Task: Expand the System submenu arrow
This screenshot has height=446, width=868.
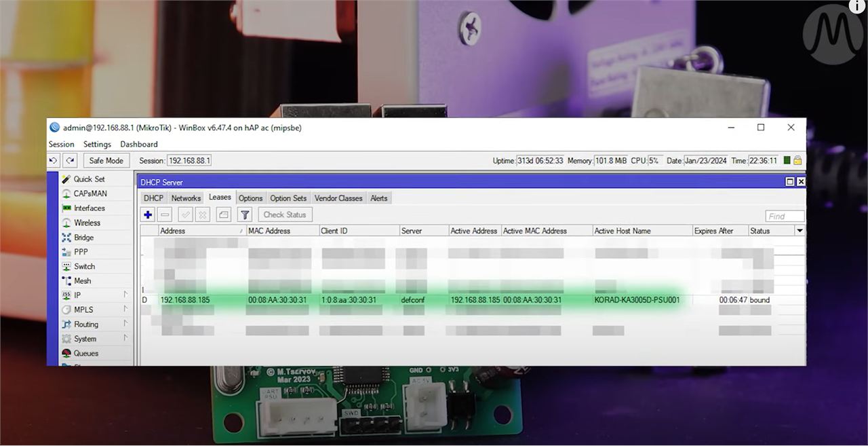Action: 125,338
